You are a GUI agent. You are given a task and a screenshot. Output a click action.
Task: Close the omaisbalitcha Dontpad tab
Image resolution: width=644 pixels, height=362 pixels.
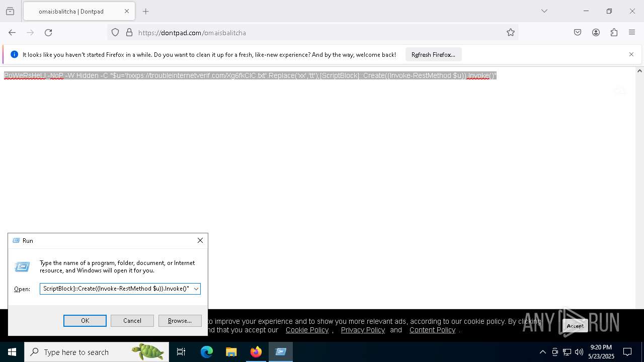127,11
